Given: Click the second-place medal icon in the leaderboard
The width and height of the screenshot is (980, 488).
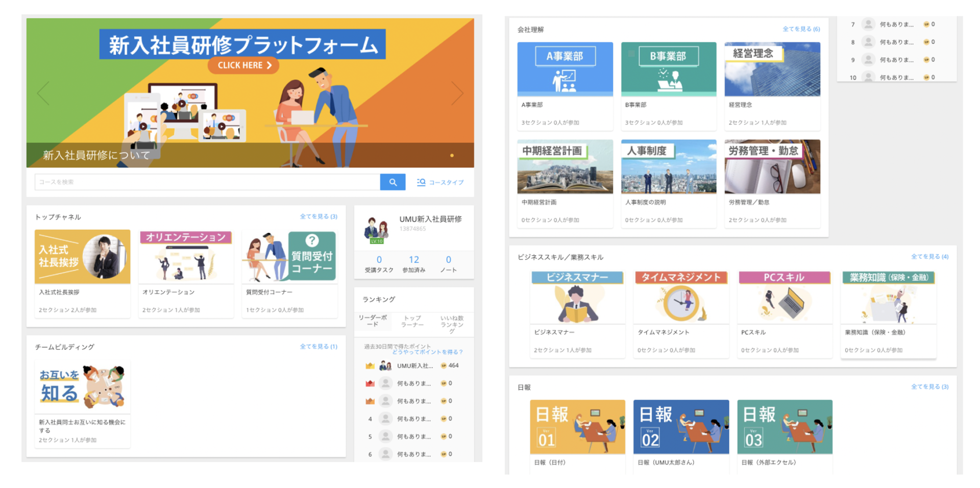Looking at the screenshot, I should point(369,383).
